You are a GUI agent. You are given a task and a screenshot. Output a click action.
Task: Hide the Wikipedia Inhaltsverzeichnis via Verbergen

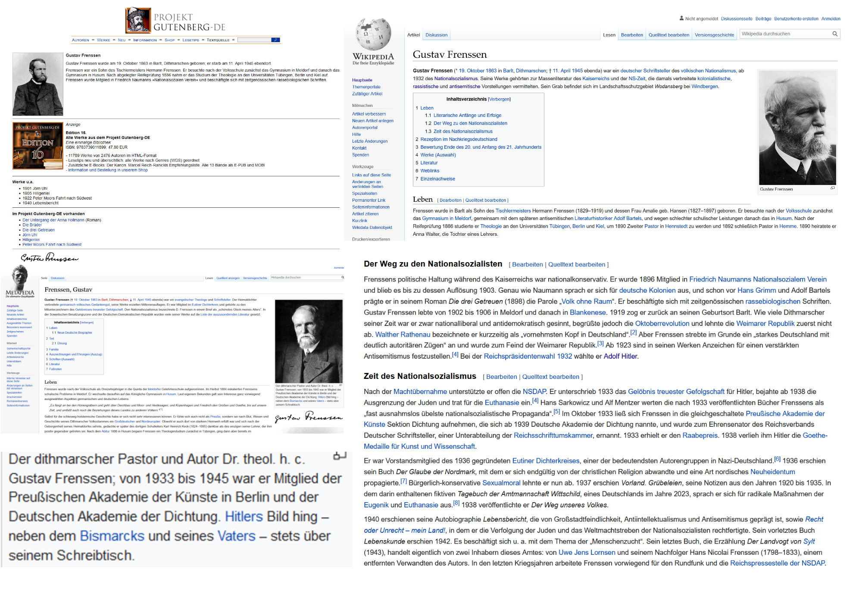(x=499, y=99)
